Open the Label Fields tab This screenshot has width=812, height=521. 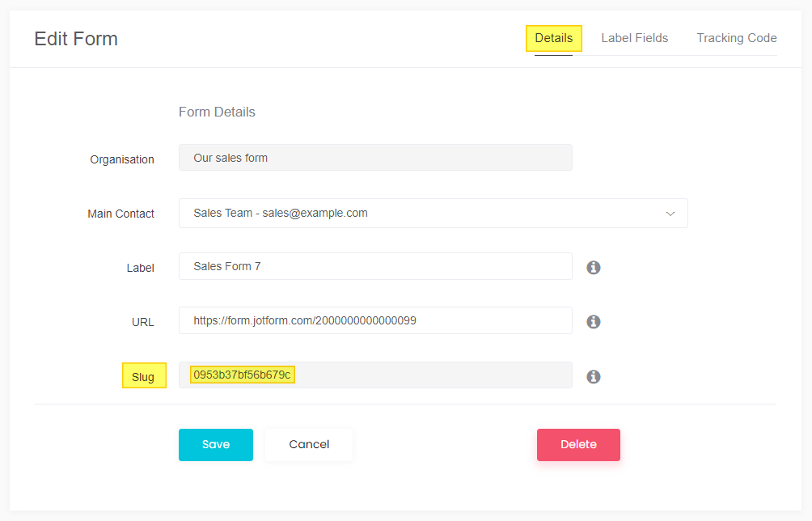[x=634, y=38]
